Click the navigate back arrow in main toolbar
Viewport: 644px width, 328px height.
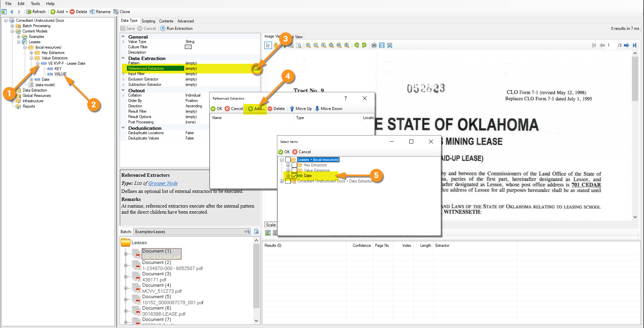12,12
